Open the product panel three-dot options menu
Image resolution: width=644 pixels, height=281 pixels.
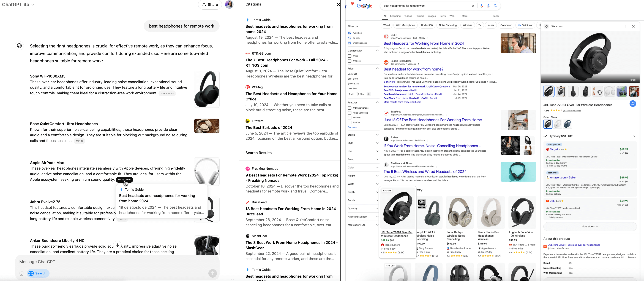tap(625, 26)
